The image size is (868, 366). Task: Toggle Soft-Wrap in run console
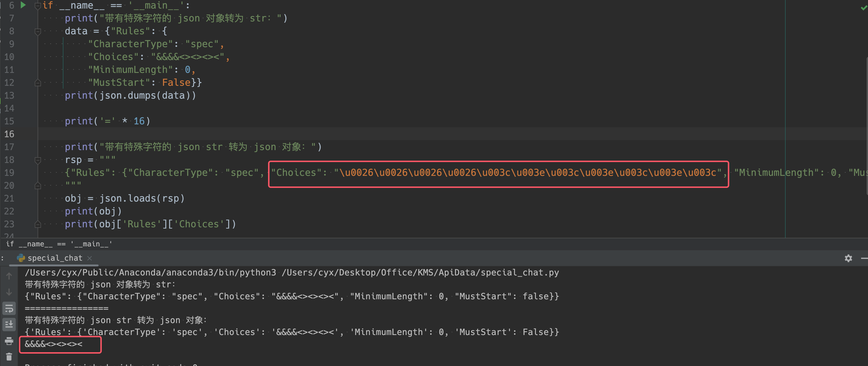[x=9, y=308]
